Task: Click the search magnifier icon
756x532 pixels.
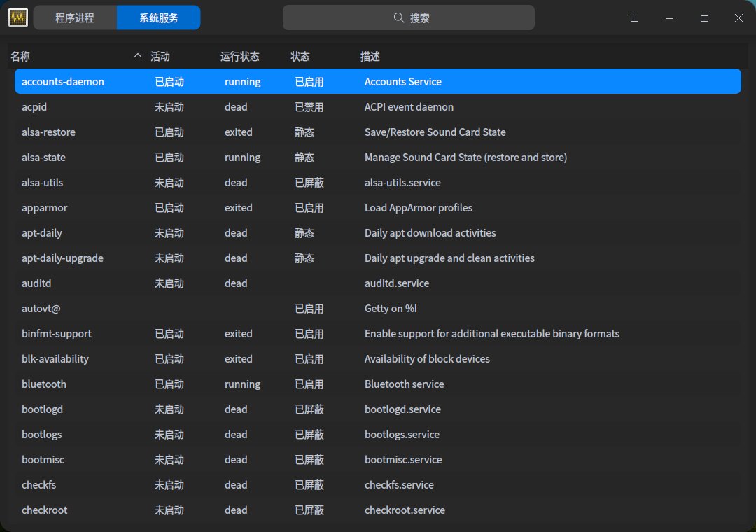Action: 398,18
